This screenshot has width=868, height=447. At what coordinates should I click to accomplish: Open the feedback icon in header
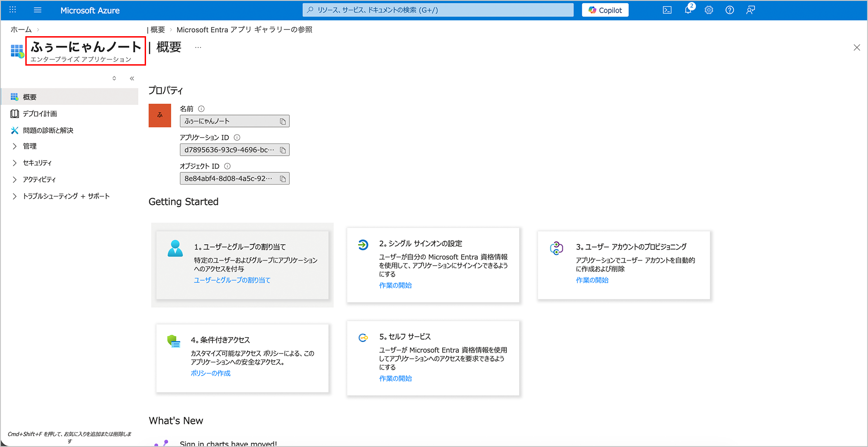point(750,10)
